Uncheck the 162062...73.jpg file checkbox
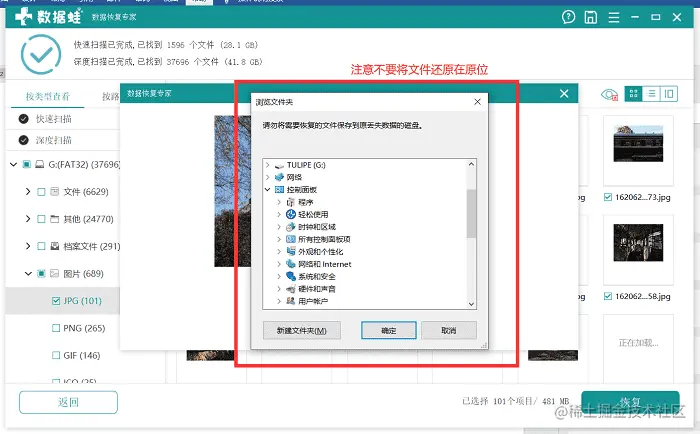The height and width of the screenshot is (434, 700). coord(608,197)
